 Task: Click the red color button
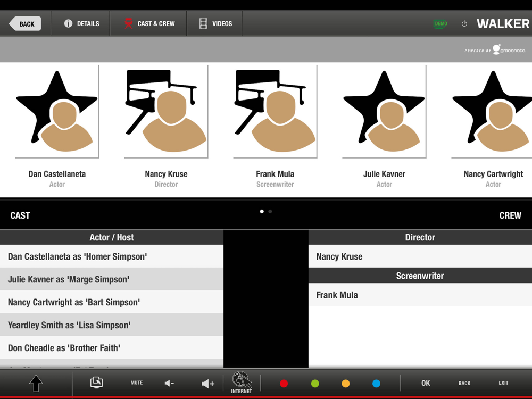coord(284,384)
